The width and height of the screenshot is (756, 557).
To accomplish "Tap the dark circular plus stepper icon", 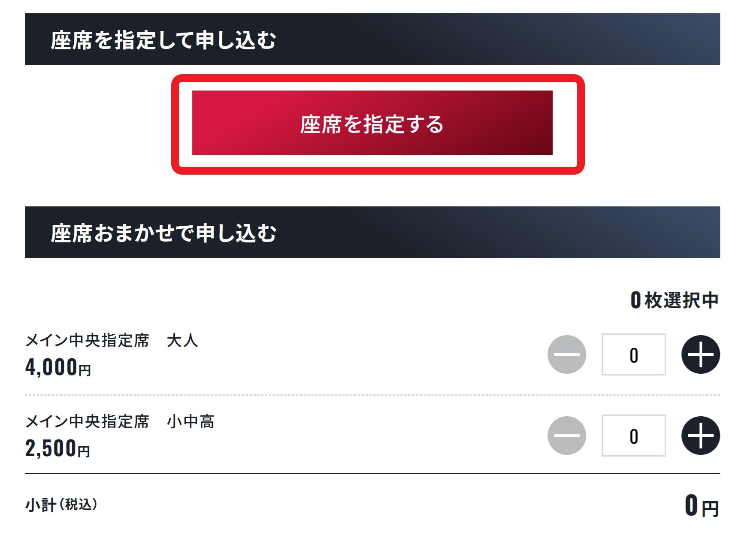I will tap(701, 355).
